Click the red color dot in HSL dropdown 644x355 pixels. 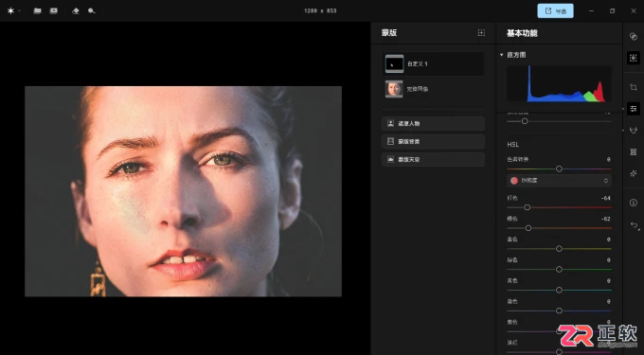click(x=514, y=181)
